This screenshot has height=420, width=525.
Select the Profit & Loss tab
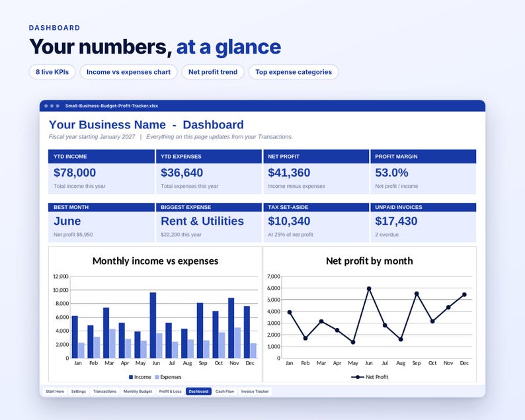click(x=170, y=391)
